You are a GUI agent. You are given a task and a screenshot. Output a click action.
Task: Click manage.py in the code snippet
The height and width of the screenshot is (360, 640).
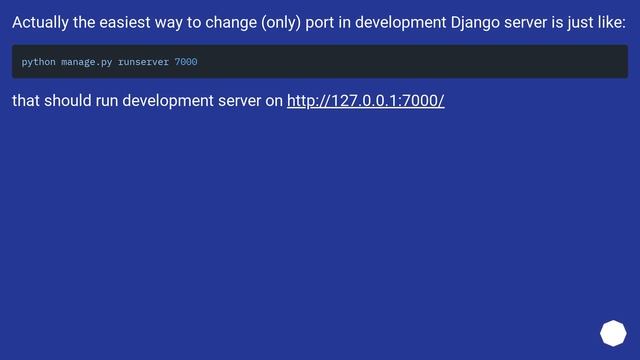87,62
